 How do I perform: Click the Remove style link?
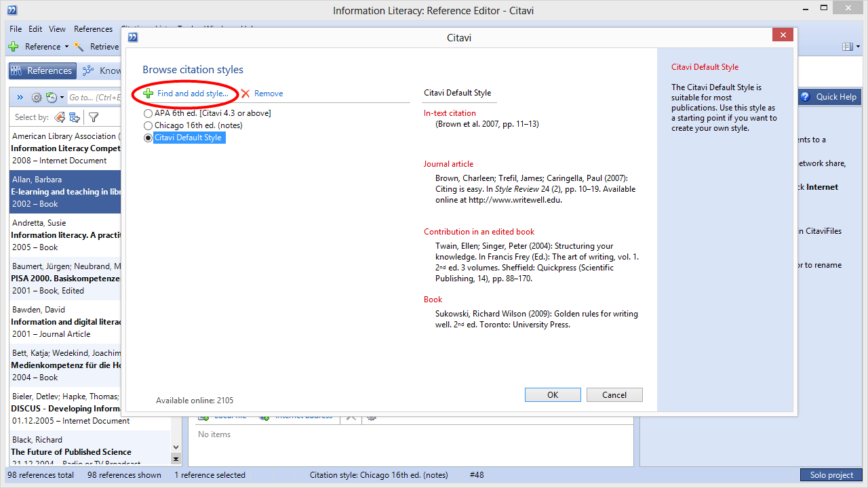[x=269, y=94]
